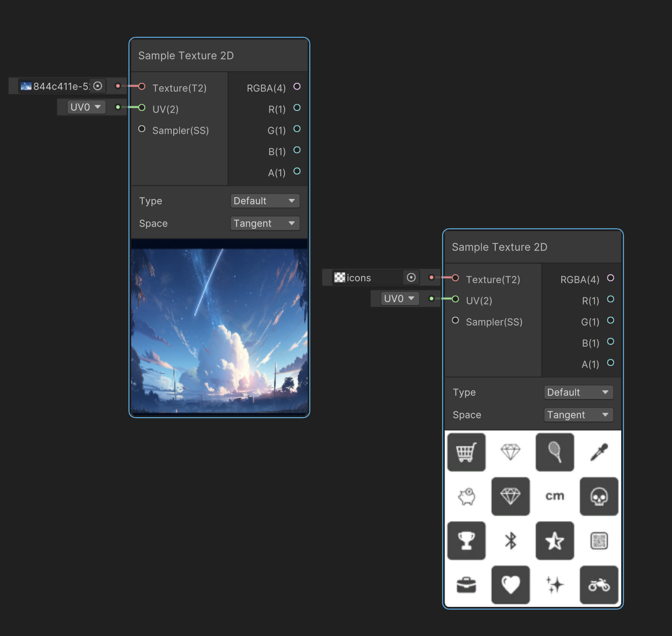Click the sparkles icon in the preview

tap(555, 585)
